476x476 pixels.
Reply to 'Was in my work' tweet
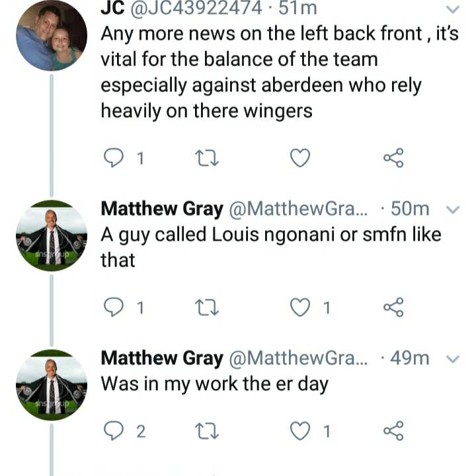click(x=114, y=431)
